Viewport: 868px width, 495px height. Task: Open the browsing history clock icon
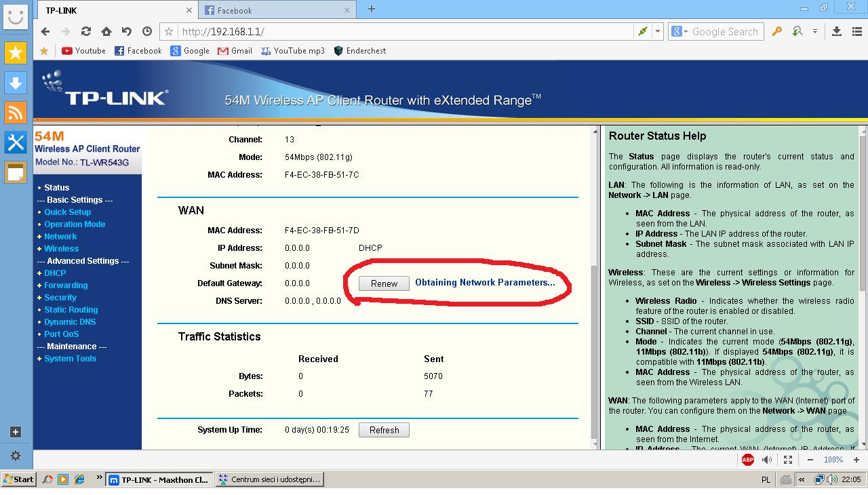(x=147, y=31)
